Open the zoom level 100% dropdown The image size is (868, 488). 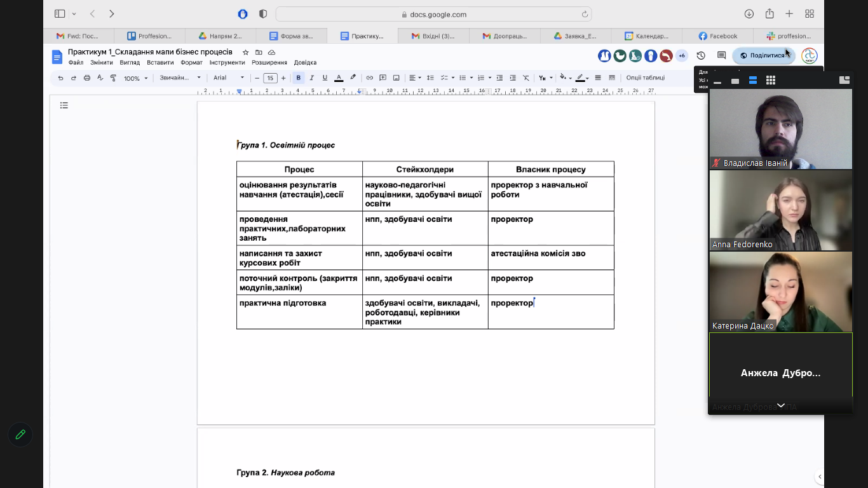pos(135,78)
